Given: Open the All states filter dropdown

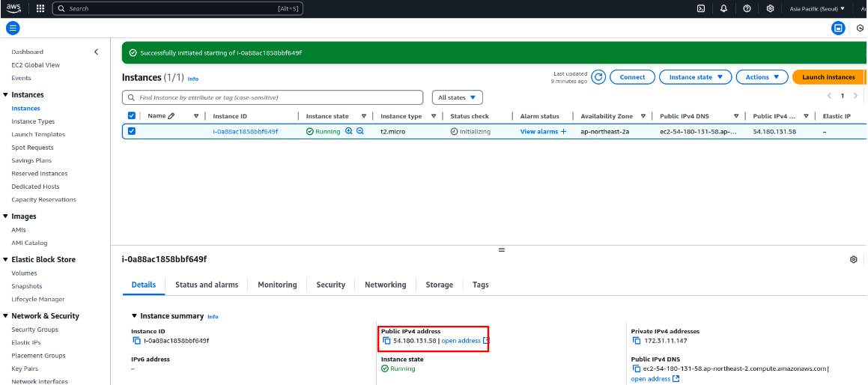Looking at the screenshot, I should click(x=458, y=97).
